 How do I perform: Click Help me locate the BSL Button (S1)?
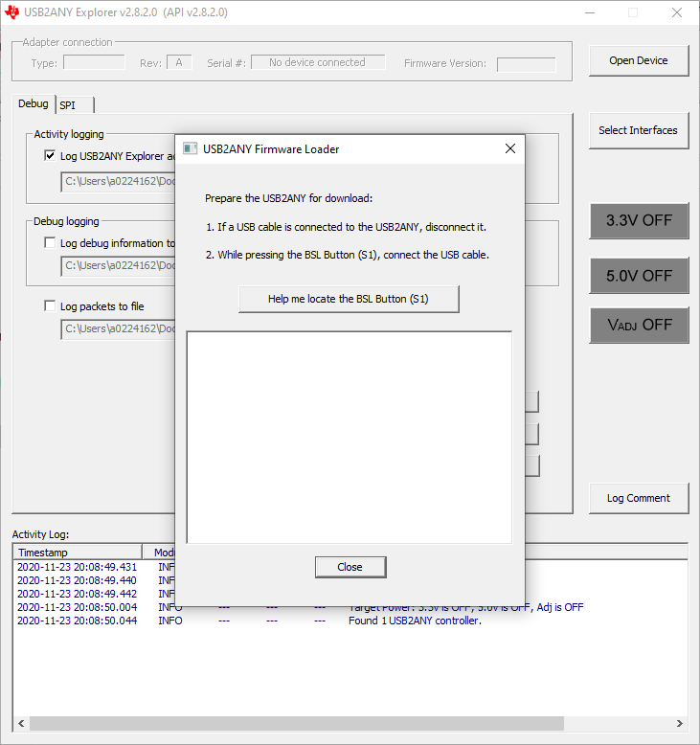[x=349, y=299]
